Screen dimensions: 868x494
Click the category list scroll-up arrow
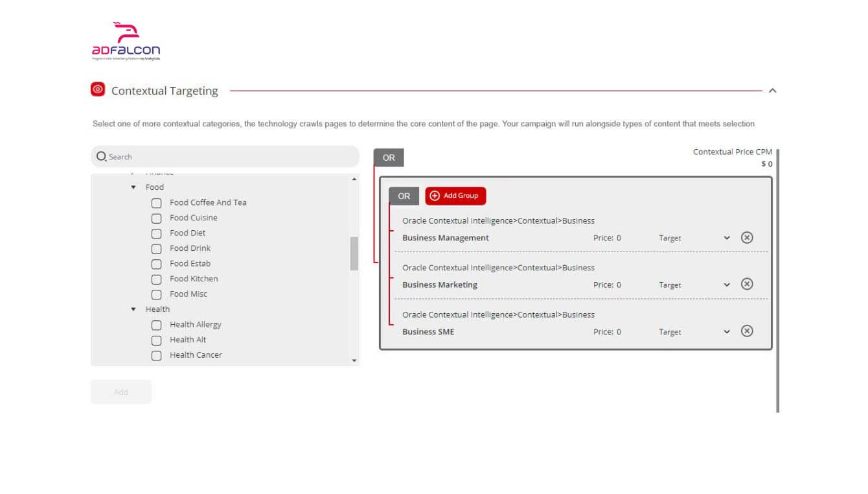coord(354,179)
